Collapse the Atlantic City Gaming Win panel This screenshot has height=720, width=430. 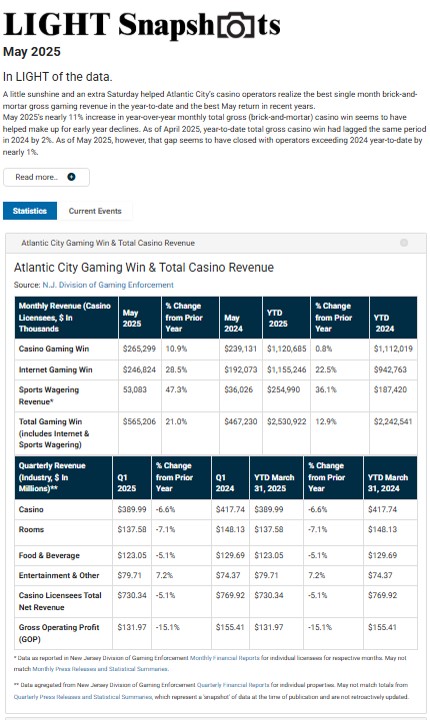pyautogui.click(x=404, y=242)
